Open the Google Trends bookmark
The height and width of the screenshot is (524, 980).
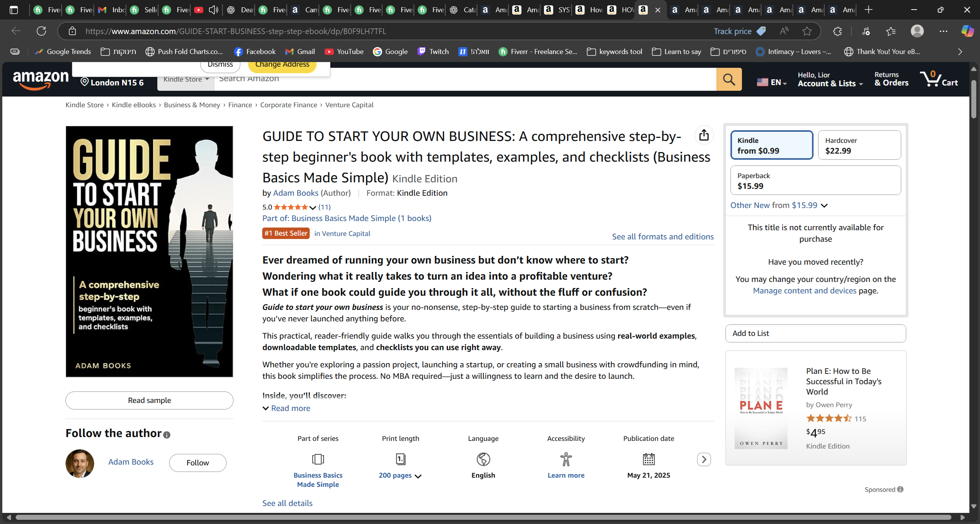coord(63,52)
